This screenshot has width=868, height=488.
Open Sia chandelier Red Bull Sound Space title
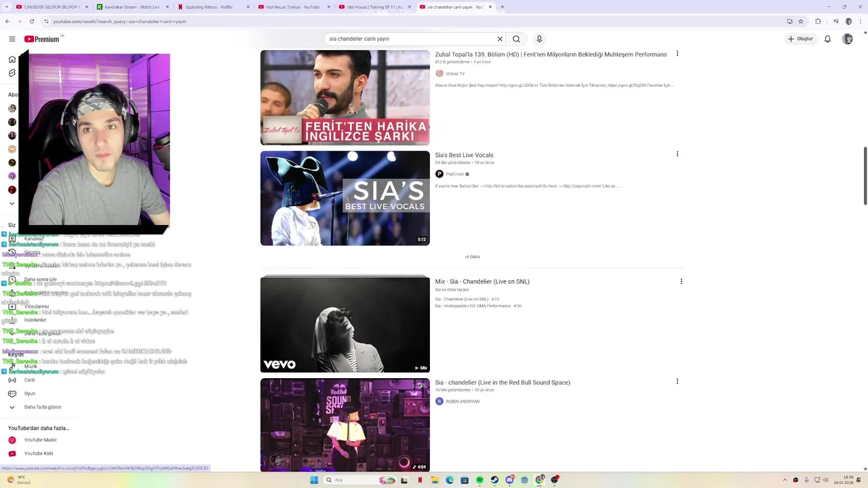502,382
